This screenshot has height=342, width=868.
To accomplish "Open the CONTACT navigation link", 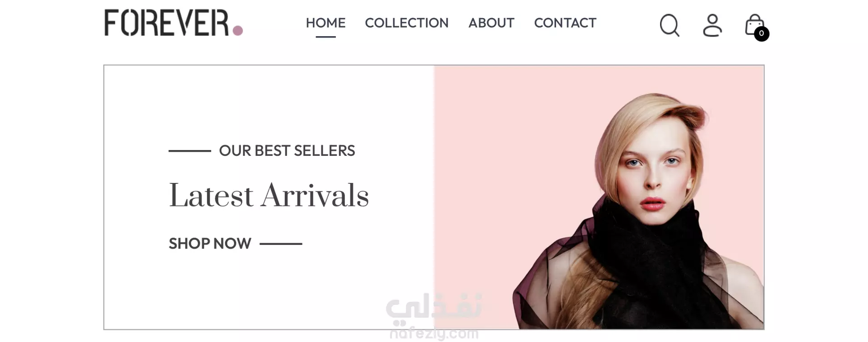I will [x=565, y=23].
